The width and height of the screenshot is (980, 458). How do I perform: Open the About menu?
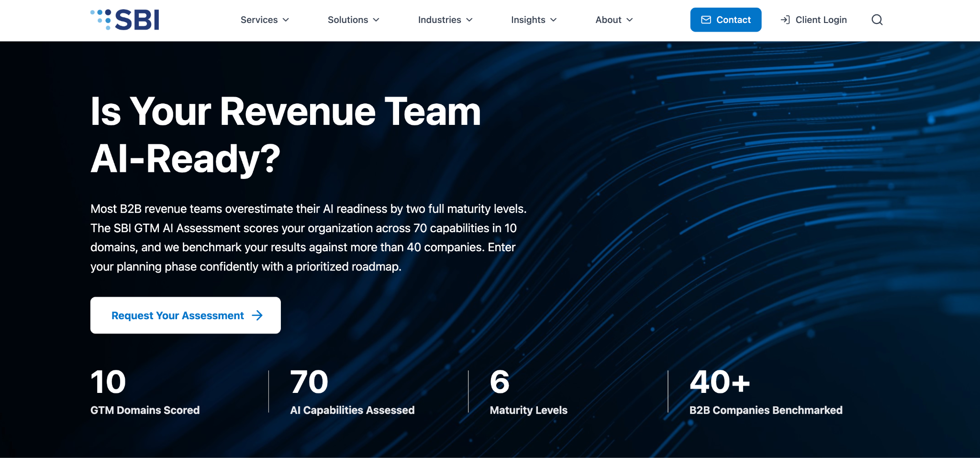[614, 20]
